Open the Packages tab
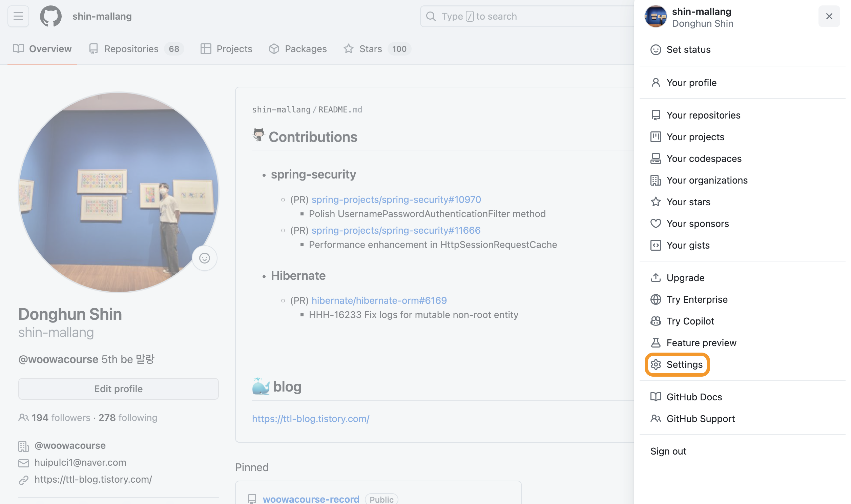This screenshot has height=504, width=851. click(x=305, y=49)
